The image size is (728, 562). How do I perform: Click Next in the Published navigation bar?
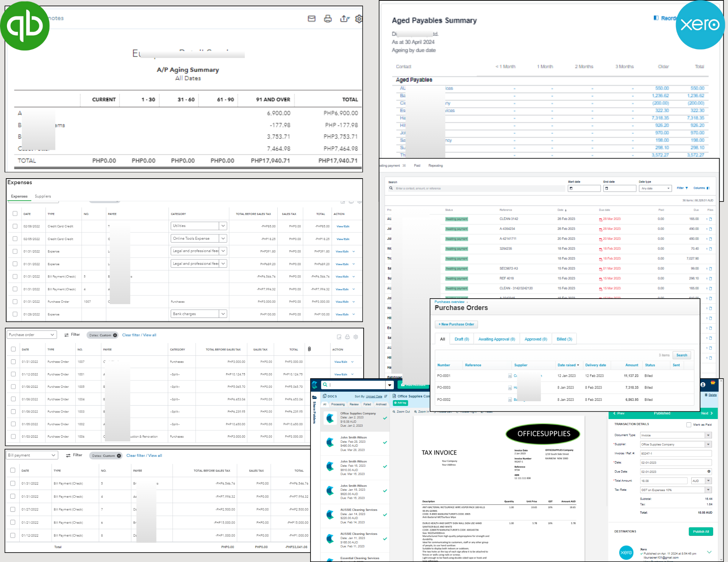pyautogui.click(x=707, y=413)
